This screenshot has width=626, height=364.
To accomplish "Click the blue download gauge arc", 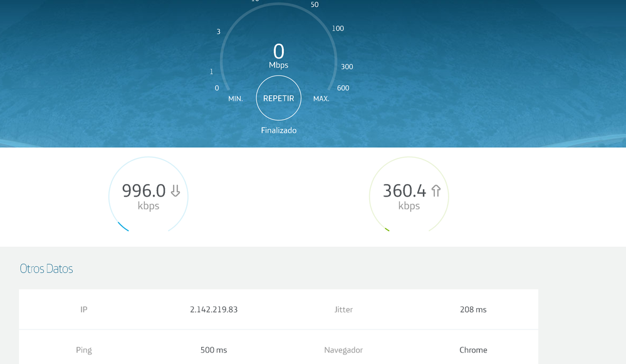I will [x=123, y=227].
